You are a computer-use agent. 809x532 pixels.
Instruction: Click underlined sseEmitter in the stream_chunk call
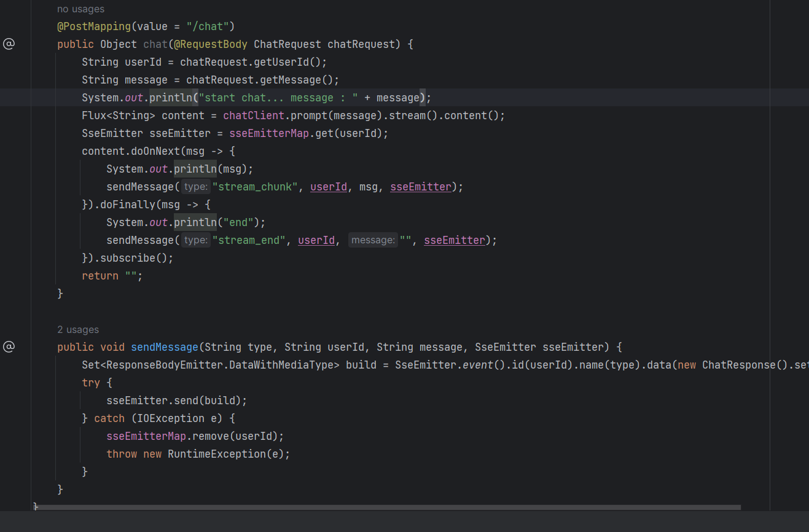421,187
